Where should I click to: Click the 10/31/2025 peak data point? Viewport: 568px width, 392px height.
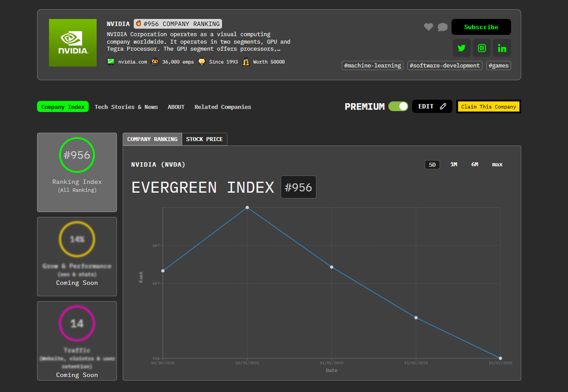point(247,207)
